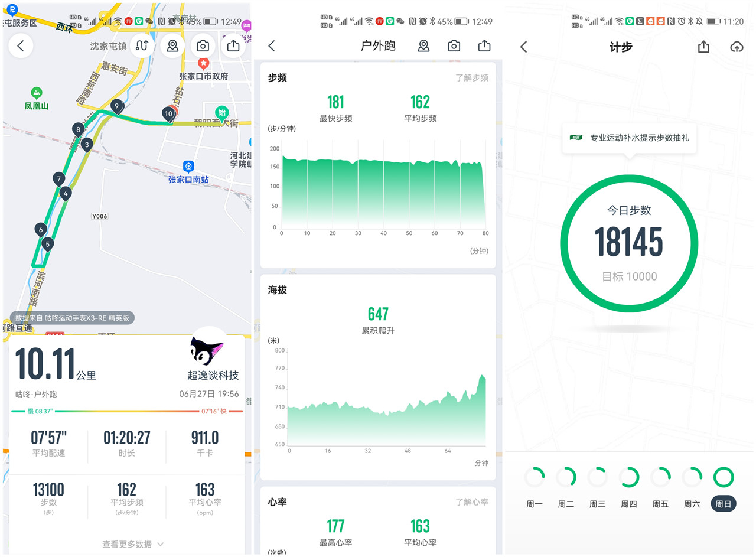The height and width of the screenshot is (557, 756).
Task: Tap the blue parking icon on the map
Action: point(12,10)
